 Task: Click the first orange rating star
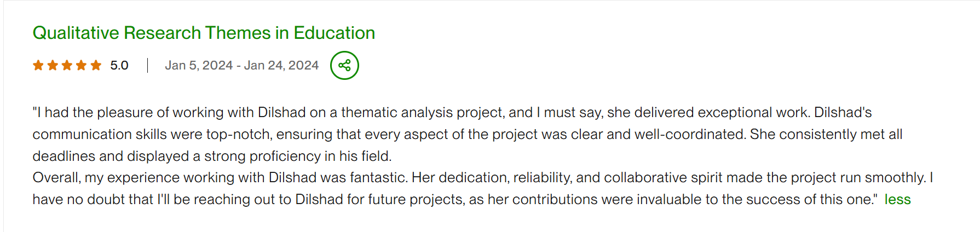tap(38, 66)
